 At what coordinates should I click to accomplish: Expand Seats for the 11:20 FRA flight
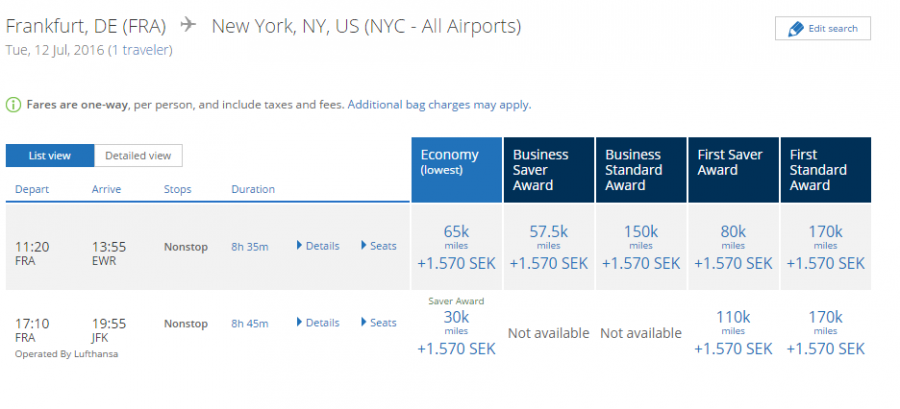[377, 246]
